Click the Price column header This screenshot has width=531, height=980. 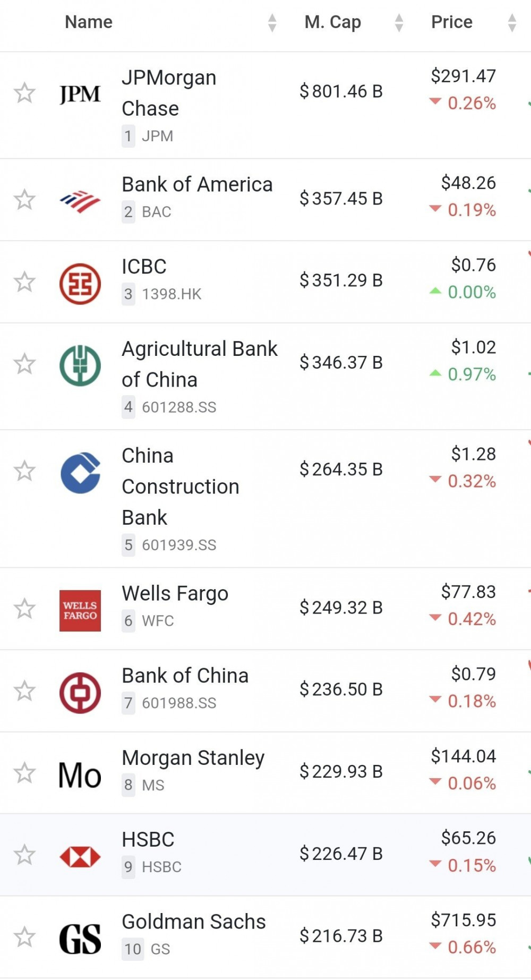[451, 22]
